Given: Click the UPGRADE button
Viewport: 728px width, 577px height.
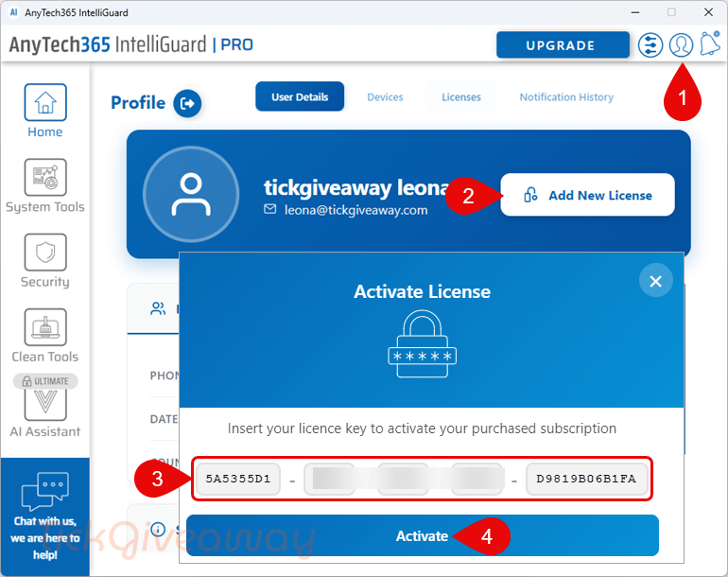Looking at the screenshot, I should [563, 45].
